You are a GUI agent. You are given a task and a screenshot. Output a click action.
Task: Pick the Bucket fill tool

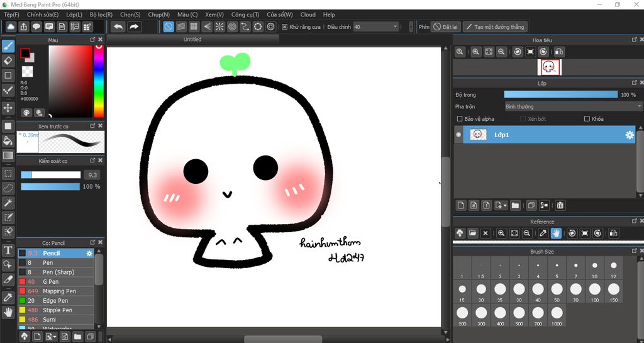coord(8,140)
